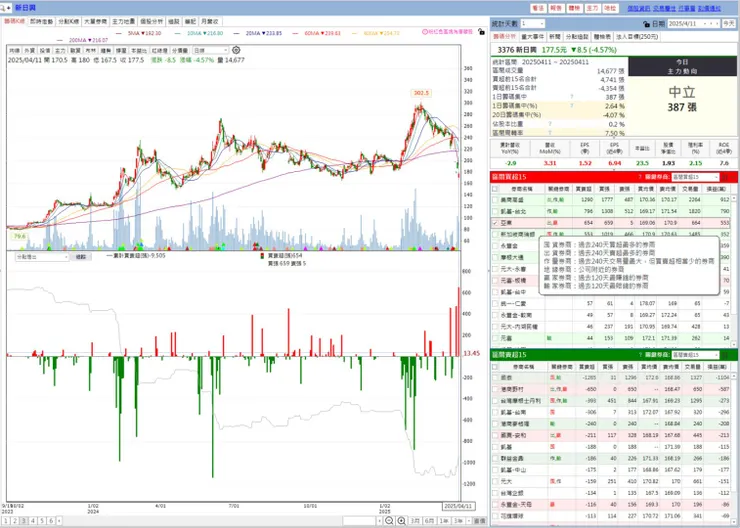This screenshot has height=528, width=740.
Task: Open the 關鍵券商 dropdown in red header
Action: tap(696, 177)
